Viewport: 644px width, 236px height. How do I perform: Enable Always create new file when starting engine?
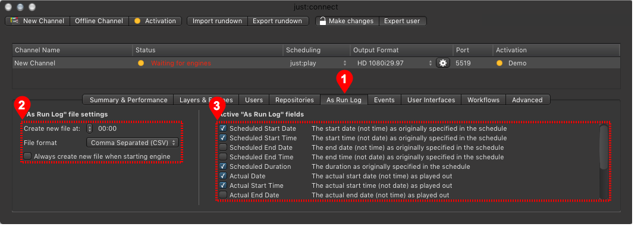[x=27, y=156]
